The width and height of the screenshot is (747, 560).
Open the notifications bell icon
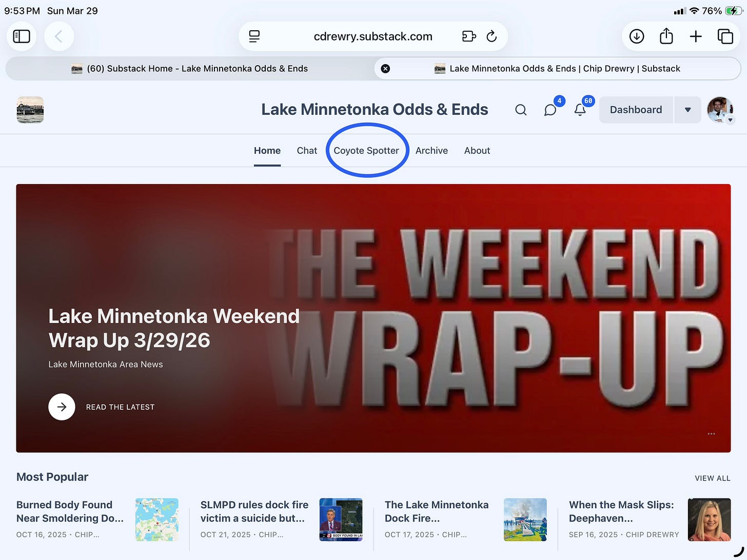(580, 110)
